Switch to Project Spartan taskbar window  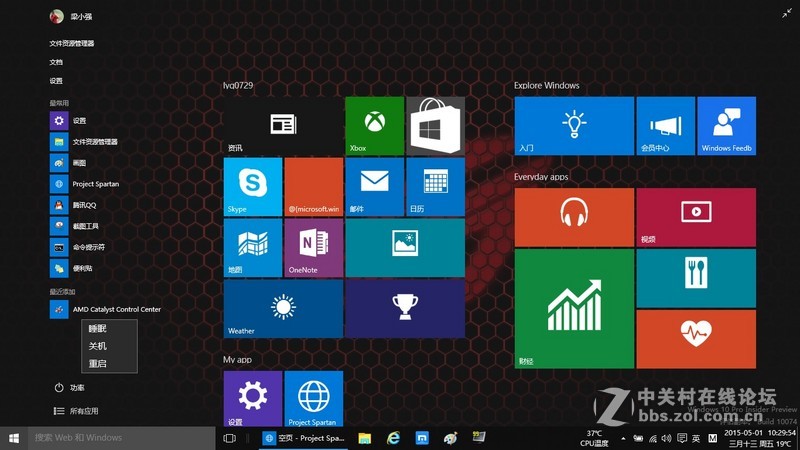pos(305,438)
